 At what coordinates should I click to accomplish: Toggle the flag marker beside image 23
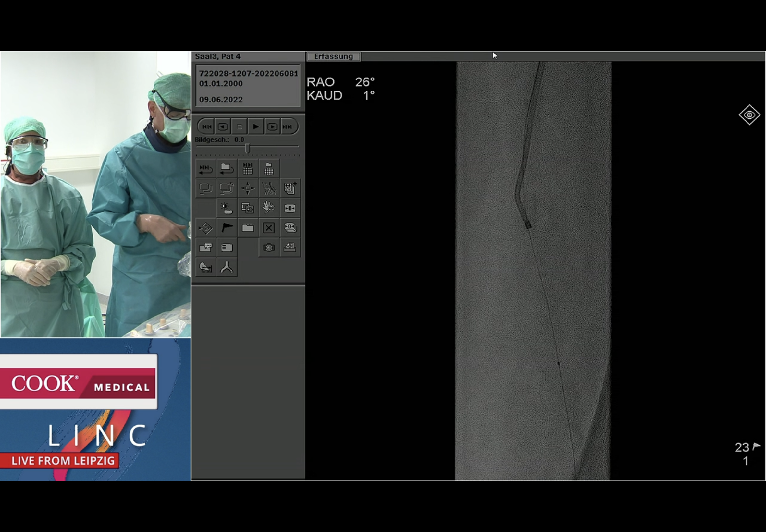pos(756,446)
